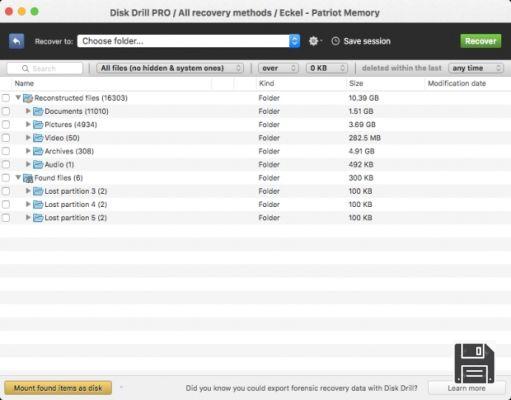The image size is (511, 400).
Task: Check the Found files (6) checkbox
Action: click(6, 178)
